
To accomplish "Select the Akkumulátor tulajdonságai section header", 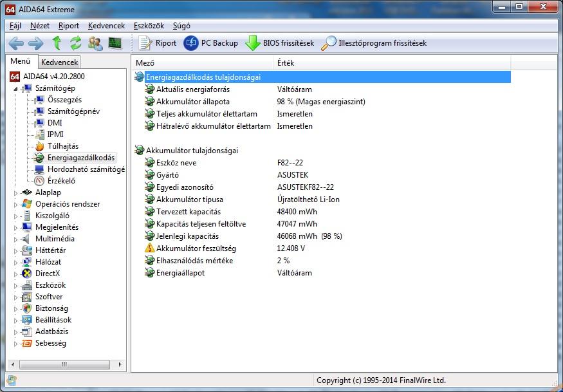I will (x=192, y=151).
